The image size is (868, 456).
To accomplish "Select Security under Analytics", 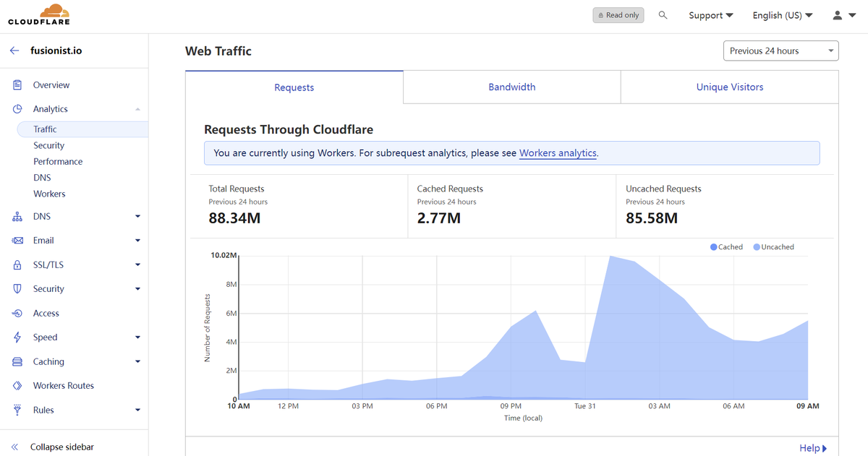I will pyautogui.click(x=49, y=146).
